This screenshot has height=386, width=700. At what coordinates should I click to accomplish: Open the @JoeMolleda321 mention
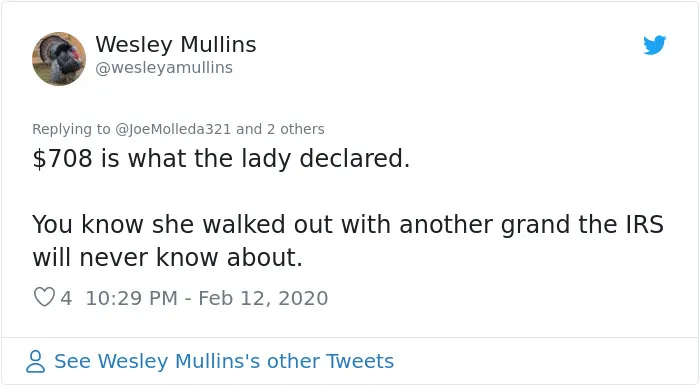pyautogui.click(x=173, y=129)
